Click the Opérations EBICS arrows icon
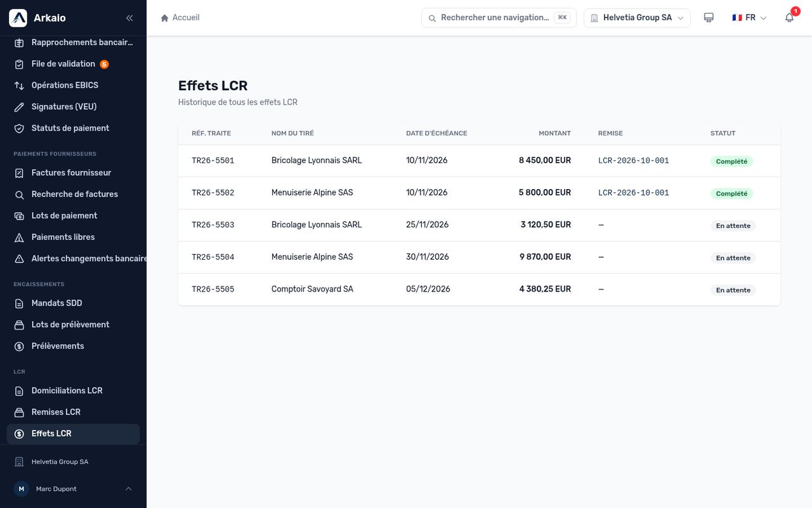The width and height of the screenshot is (812, 508). click(19, 86)
